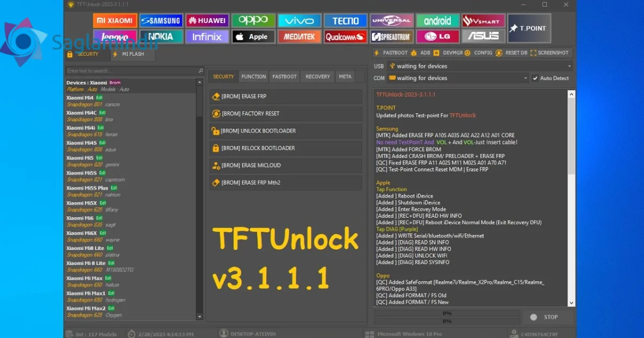Select the vivo brand tile
The width and height of the screenshot is (644, 338).
pos(299,21)
